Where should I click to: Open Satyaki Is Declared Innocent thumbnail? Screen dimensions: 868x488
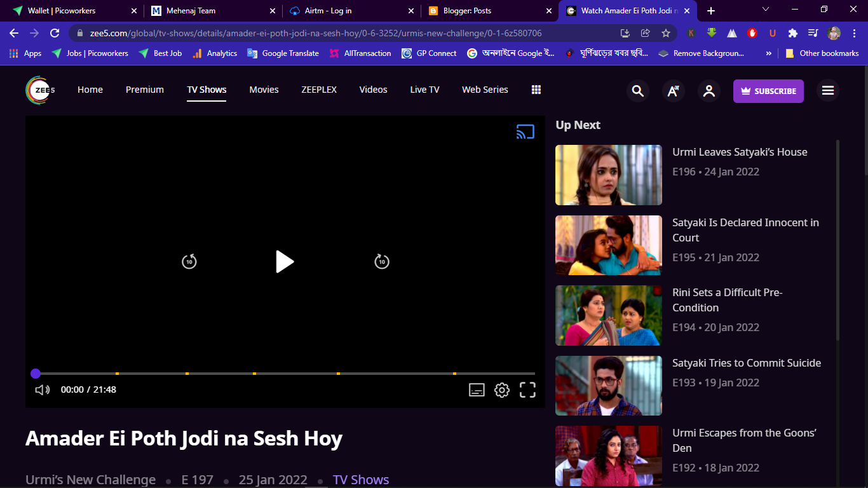pyautogui.click(x=609, y=245)
